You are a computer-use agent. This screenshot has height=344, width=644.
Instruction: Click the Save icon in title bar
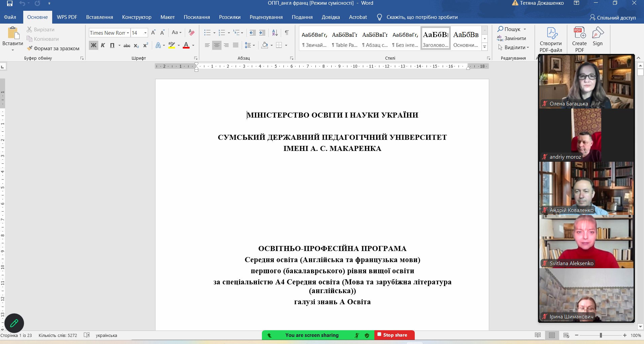(x=10, y=3)
